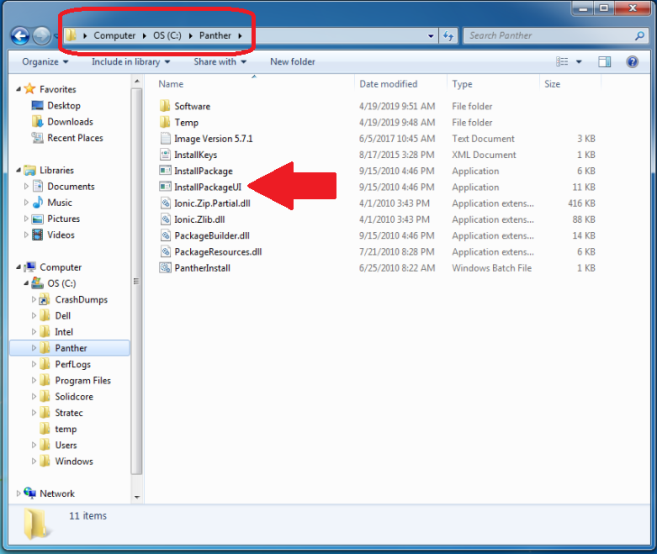Select the PantherInstall batch file icon
This screenshot has width=657, height=554.
pyautogui.click(x=166, y=268)
